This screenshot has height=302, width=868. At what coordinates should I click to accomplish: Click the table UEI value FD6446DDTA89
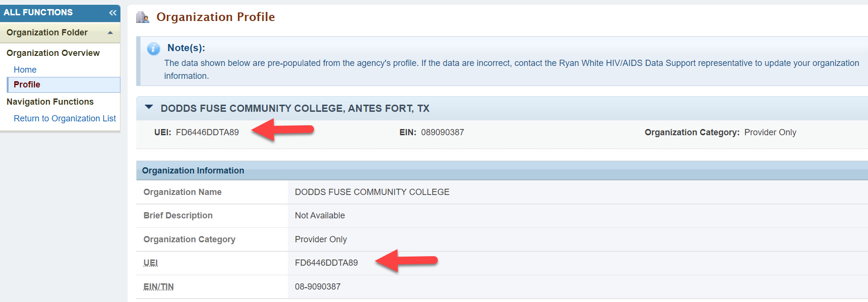click(x=326, y=263)
